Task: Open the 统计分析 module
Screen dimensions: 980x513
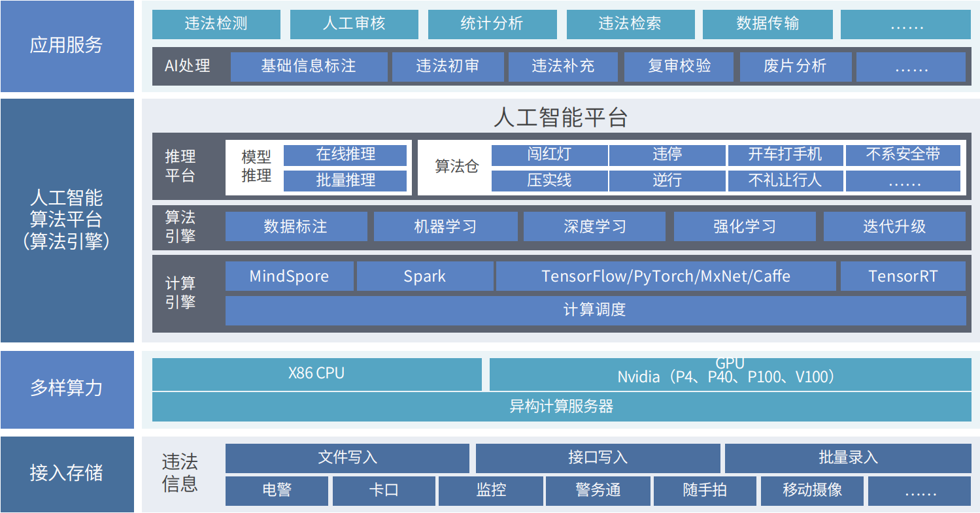Action: (x=492, y=24)
